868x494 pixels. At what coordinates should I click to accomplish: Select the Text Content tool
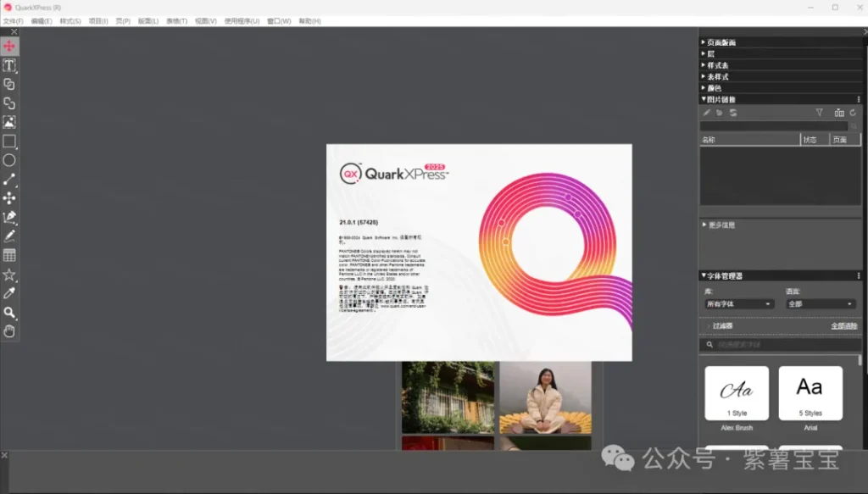click(9, 65)
